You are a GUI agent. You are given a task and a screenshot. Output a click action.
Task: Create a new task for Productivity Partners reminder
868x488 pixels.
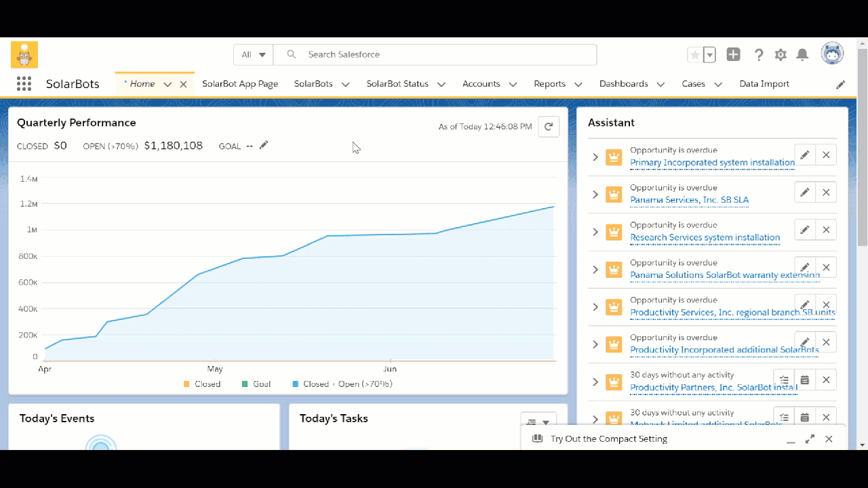[x=784, y=380]
